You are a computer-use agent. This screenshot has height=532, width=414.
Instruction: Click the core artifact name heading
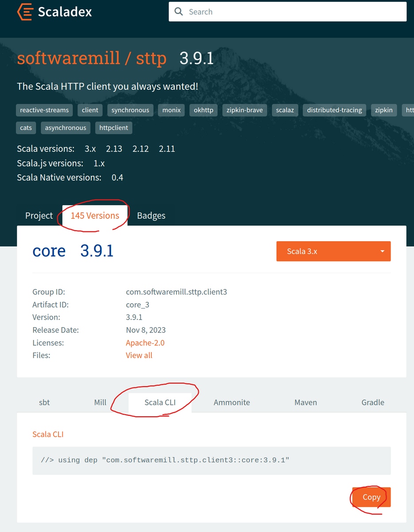(x=49, y=251)
